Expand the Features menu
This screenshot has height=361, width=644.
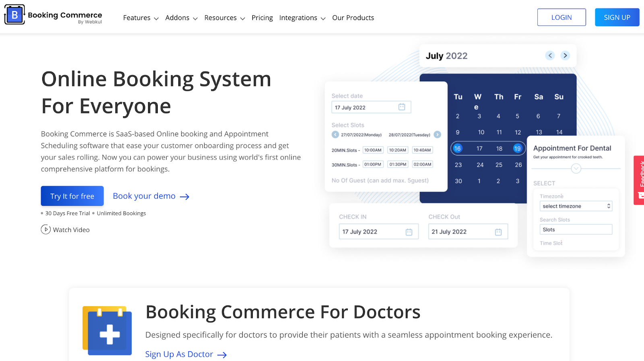pos(141,18)
